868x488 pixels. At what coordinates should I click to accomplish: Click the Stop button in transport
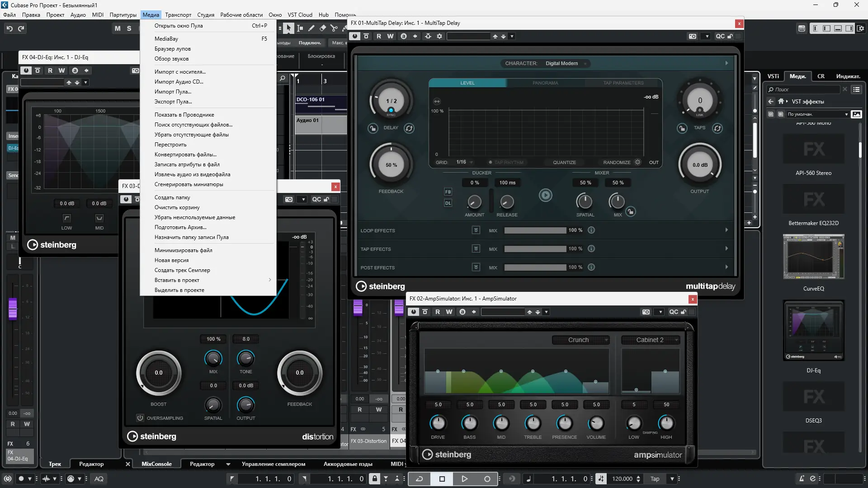[x=442, y=479]
